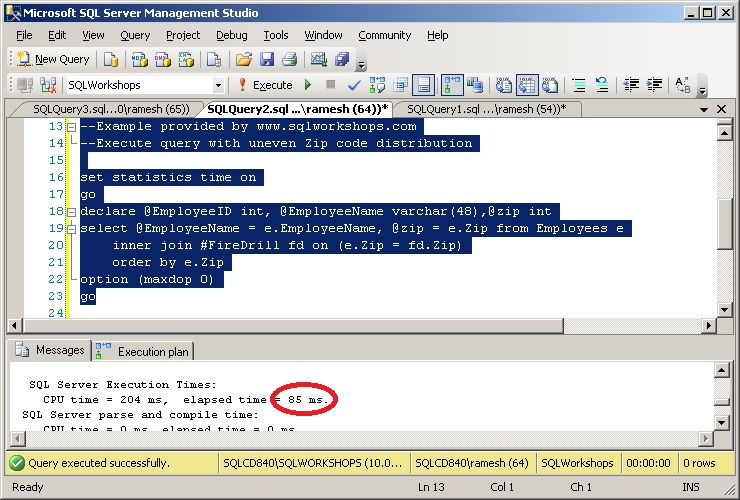Click the Change Connection icon
The height and width of the screenshot is (500, 740).
(48, 85)
